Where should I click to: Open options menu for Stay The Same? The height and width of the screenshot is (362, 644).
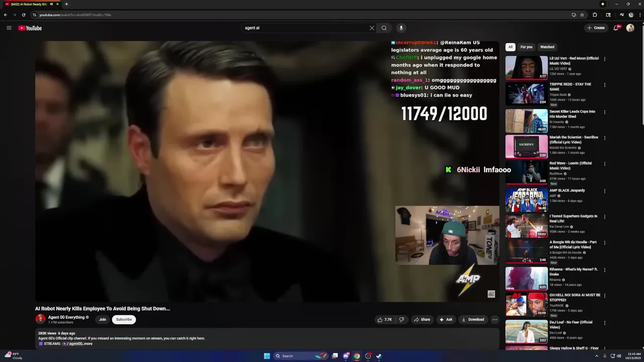click(x=604, y=85)
